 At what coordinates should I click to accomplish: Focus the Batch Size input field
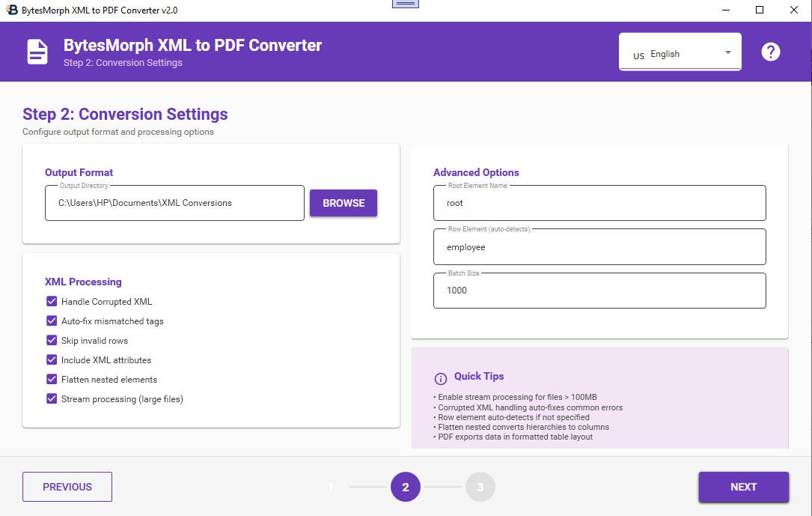(599, 291)
